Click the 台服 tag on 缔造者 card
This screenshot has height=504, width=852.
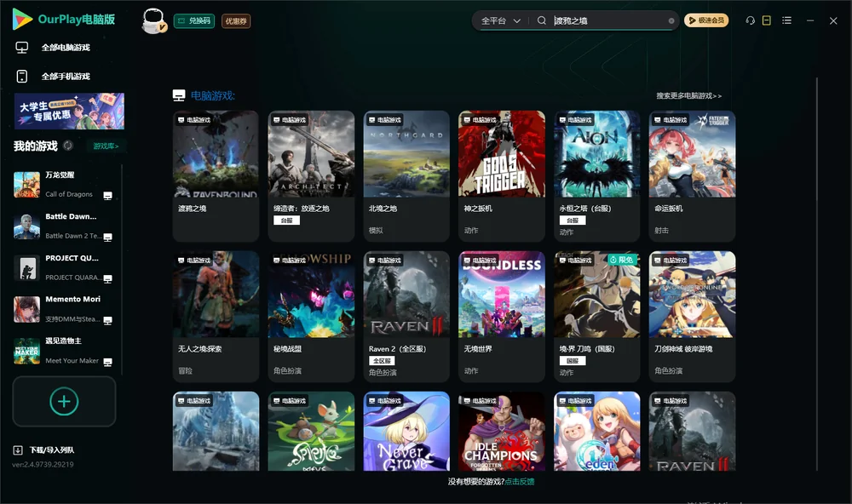coord(286,220)
